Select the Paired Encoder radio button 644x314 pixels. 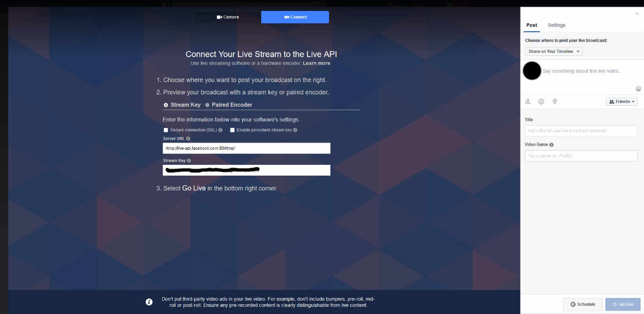pyautogui.click(x=207, y=104)
